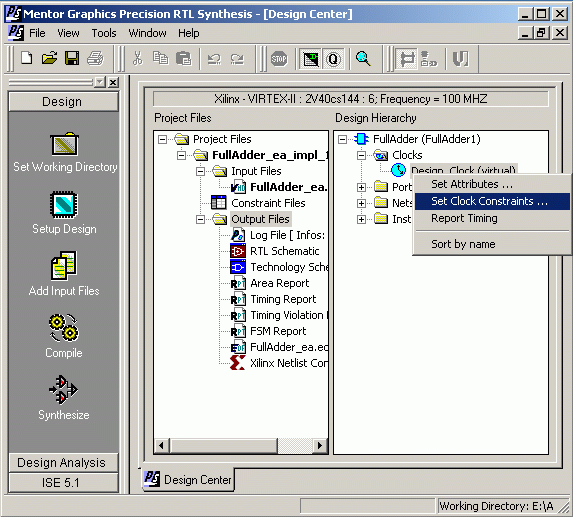Click the Print toolbar icon

click(x=95, y=58)
